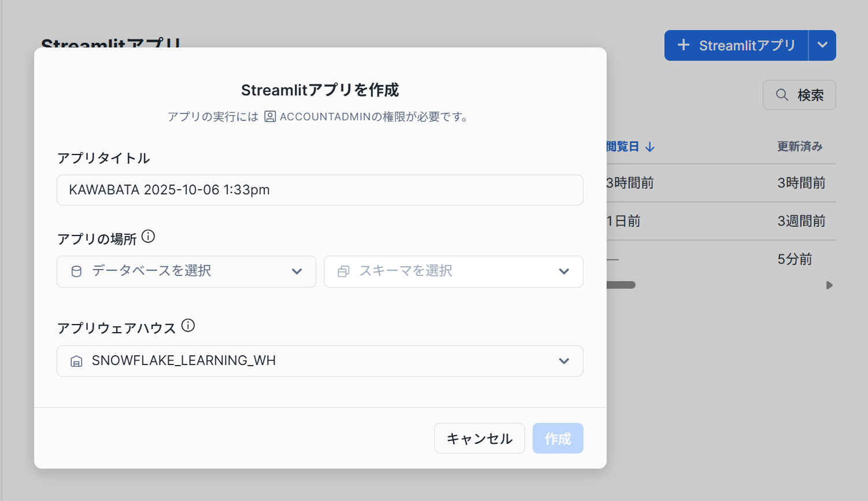Screen dimensions: 868x501
Task: Click the plus icon on Streamlitアプリ button
Action: click(x=684, y=45)
